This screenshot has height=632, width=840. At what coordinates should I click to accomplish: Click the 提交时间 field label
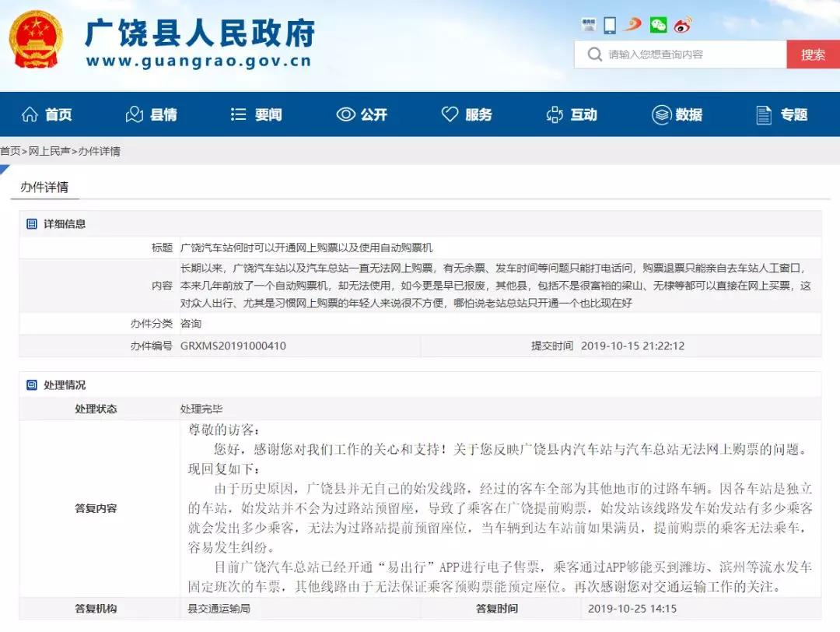point(551,346)
